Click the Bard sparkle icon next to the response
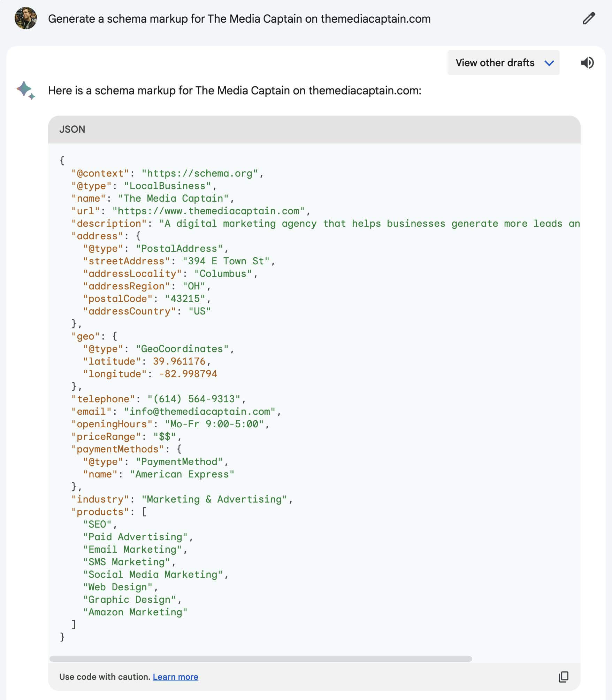The height and width of the screenshot is (700, 612). [x=25, y=91]
